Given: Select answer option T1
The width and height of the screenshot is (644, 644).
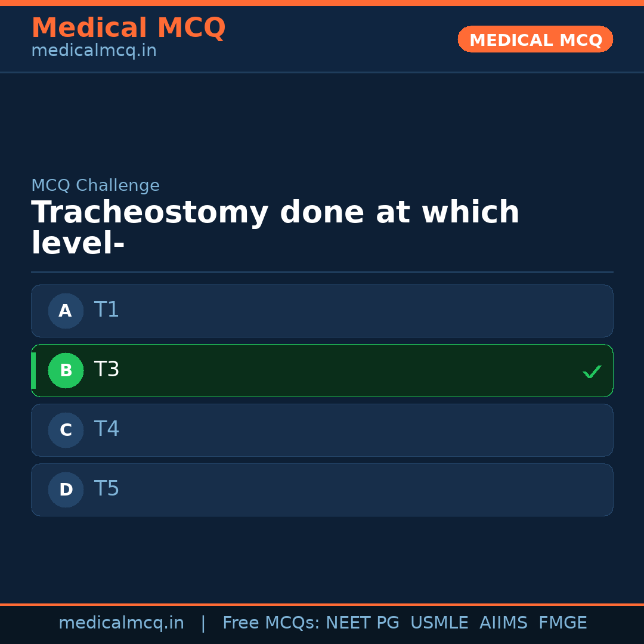Looking at the screenshot, I should (x=322, y=311).
